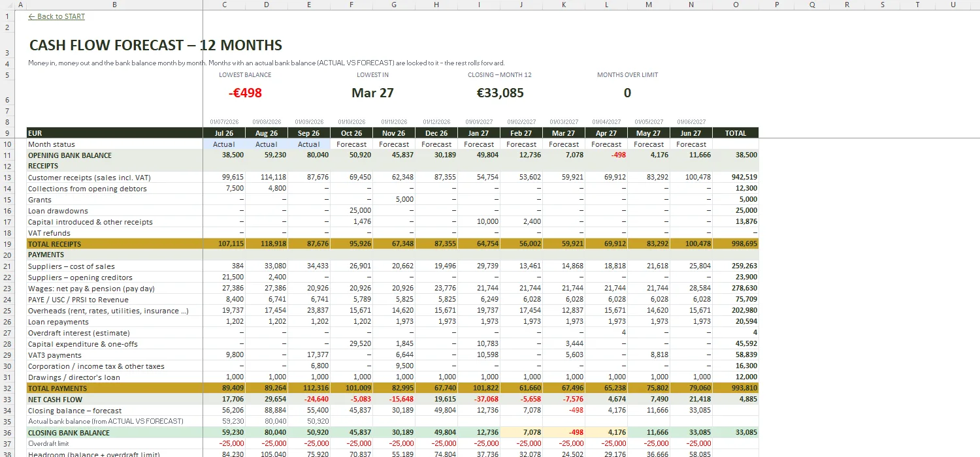Image resolution: width=980 pixels, height=457 pixels.
Task: Click the Jul 26 cost of sales value 384
Action: [x=237, y=266]
